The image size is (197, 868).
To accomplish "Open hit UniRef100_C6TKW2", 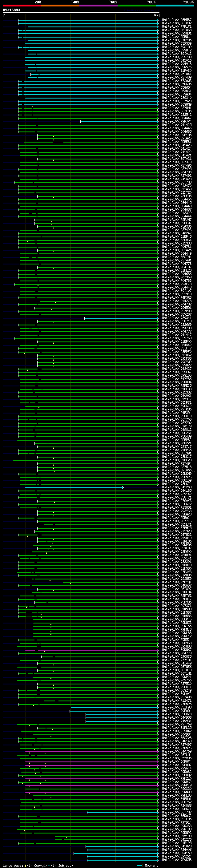I will coord(176,23).
